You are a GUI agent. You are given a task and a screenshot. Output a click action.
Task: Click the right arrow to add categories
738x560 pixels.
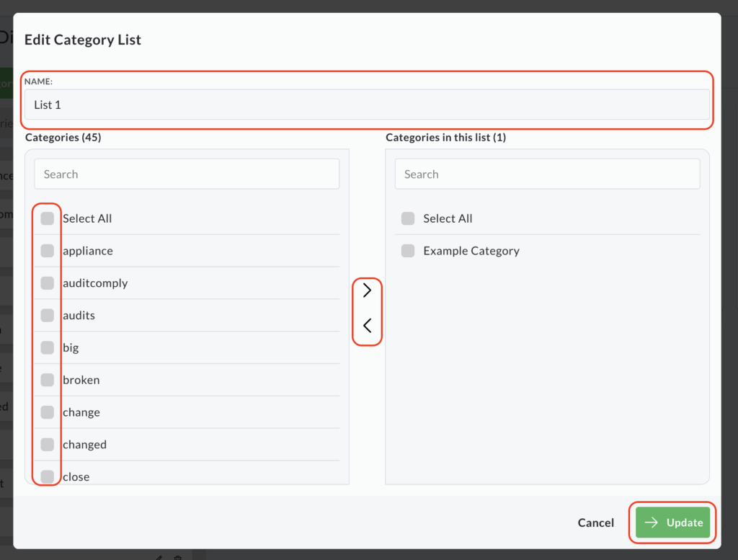point(367,290)
